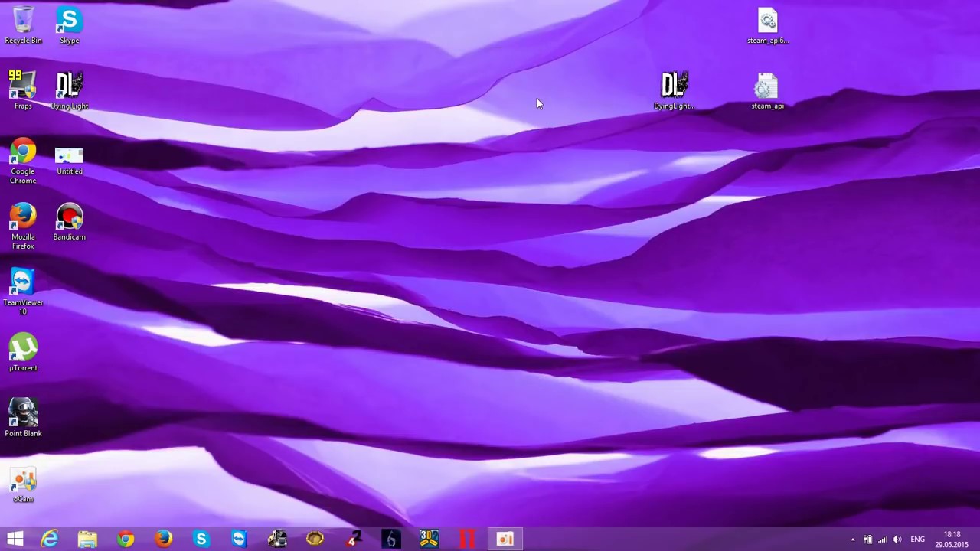The height and width of the screenshot is (551, 980).
Task: Launch Internet Explorer from the taskbar
Action: coord(50,540)
